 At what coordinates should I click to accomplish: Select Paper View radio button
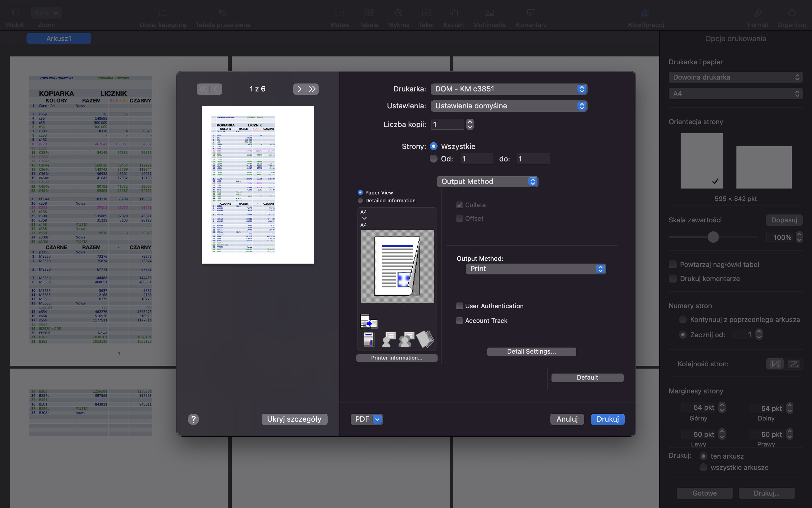(x=360, y=192)
